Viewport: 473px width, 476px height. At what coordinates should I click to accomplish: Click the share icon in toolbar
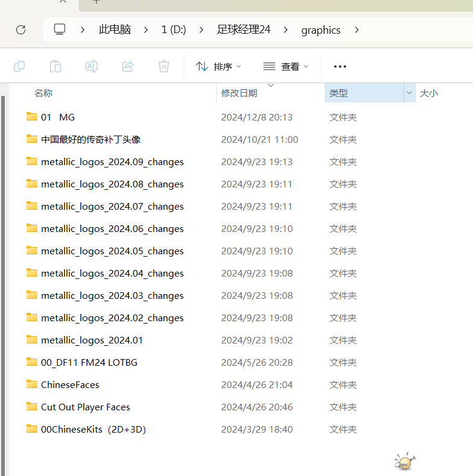(128, 66)
